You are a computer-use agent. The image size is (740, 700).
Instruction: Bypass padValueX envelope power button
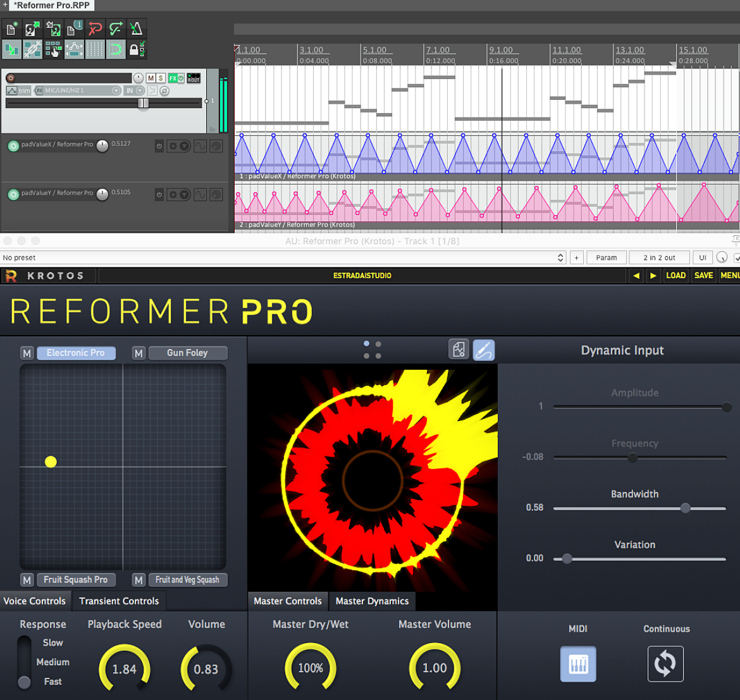(x=159, y=146)
